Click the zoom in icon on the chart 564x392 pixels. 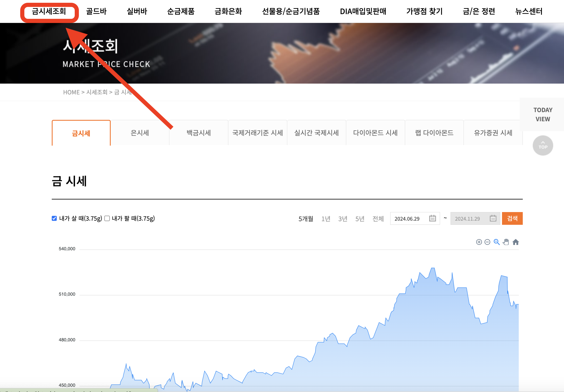479,242
